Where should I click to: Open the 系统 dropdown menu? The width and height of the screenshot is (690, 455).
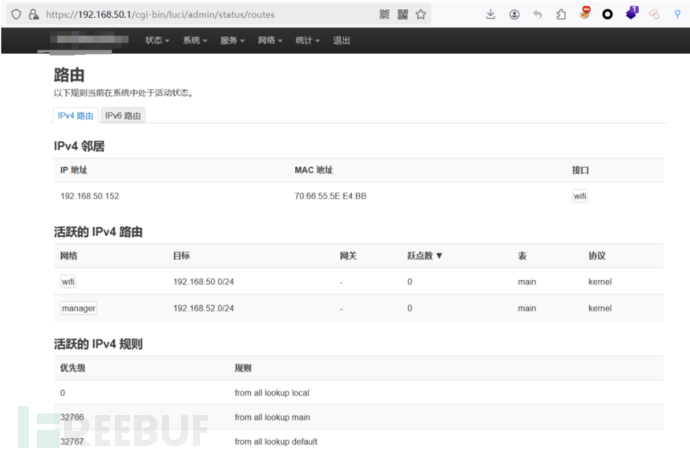(x=195, y=40)
